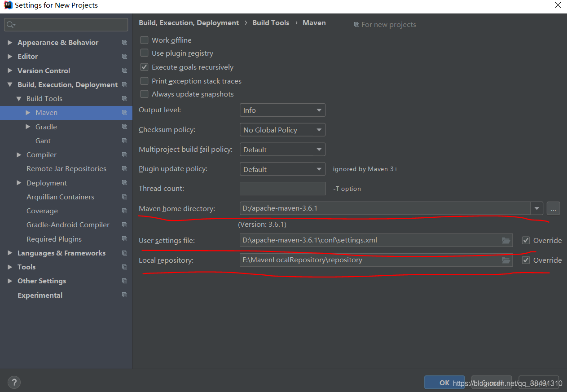Click the Maven home directory path field
The height and width of the screenshot is (392, 567).
click(385, 208)
